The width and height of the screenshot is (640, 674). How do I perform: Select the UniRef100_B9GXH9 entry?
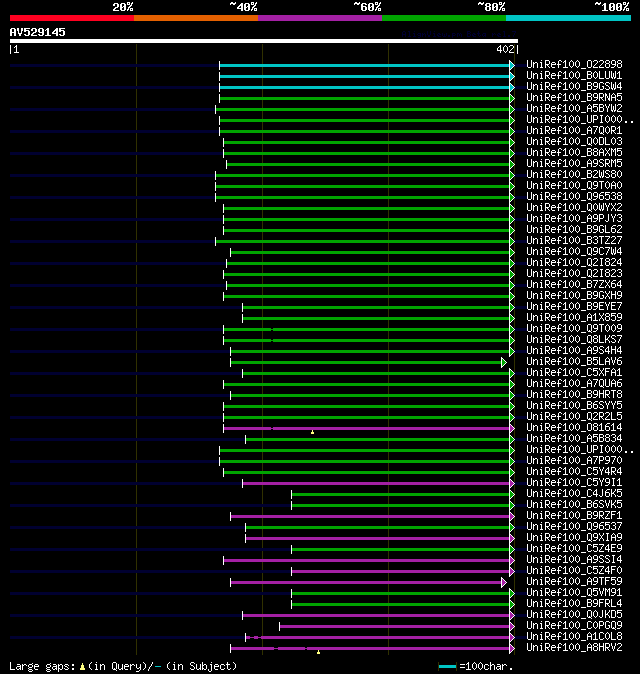click(574, 296)
